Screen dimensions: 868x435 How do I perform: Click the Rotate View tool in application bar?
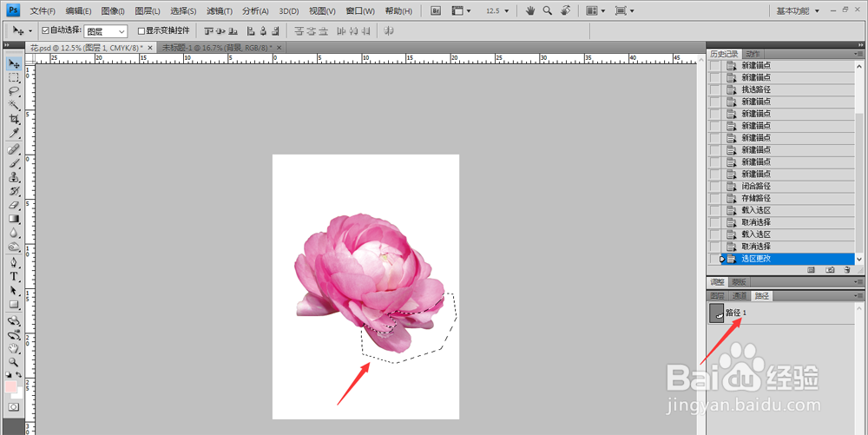click(565, 10)
